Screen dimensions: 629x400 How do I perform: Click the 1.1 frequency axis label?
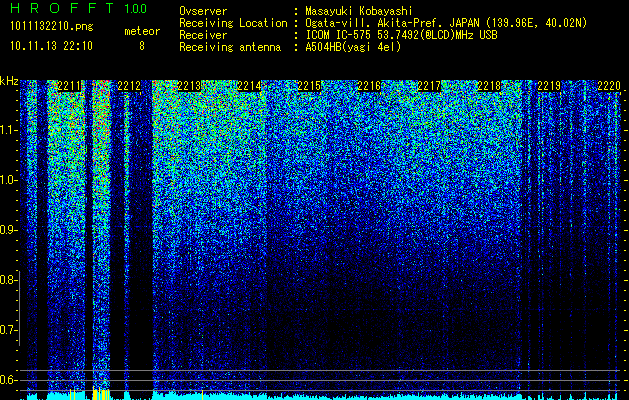(x=9, y=130)
